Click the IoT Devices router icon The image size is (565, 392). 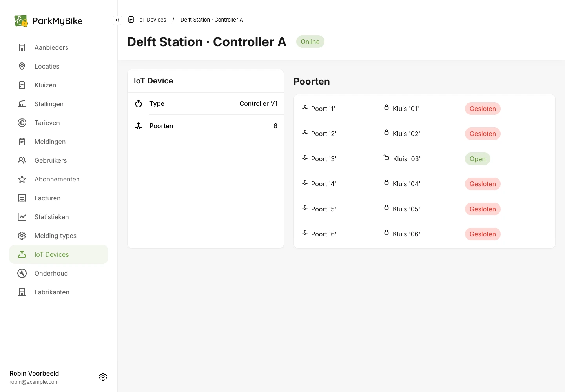point(22,254)
